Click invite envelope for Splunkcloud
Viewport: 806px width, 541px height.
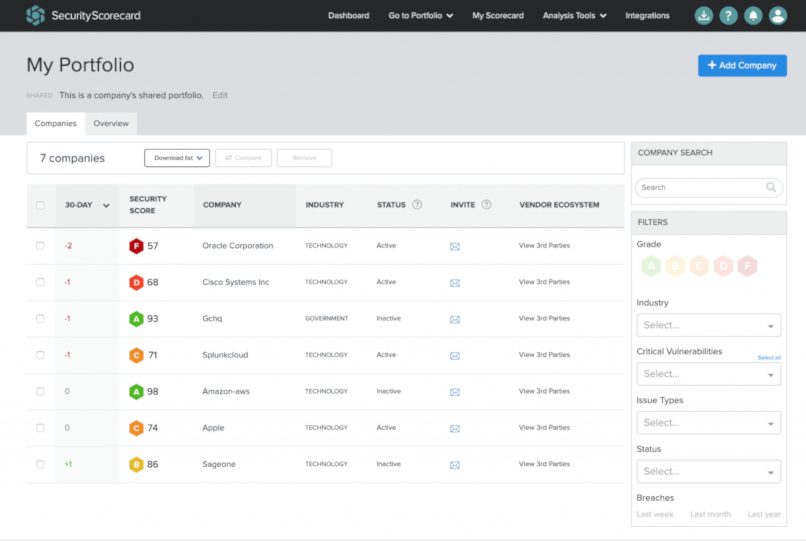pyautogui.click(x=455, y=356)
